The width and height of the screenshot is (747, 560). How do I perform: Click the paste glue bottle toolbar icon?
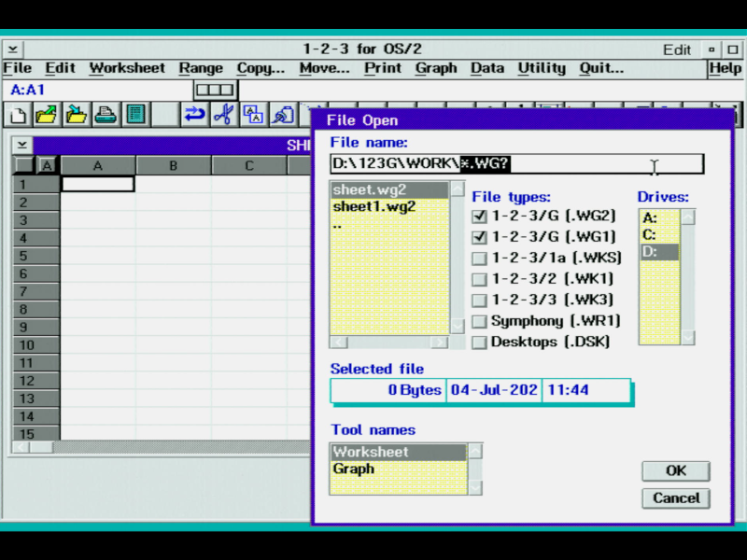(x=284, y=115)
